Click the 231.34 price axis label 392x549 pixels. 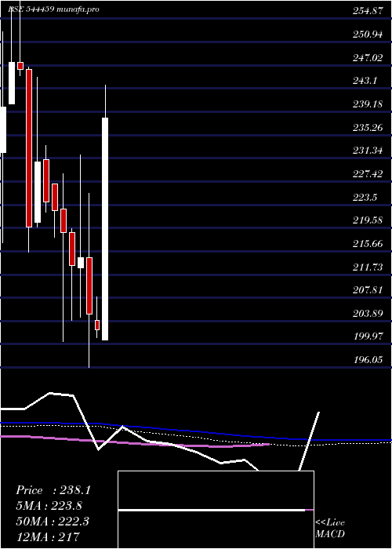point(368,151)
